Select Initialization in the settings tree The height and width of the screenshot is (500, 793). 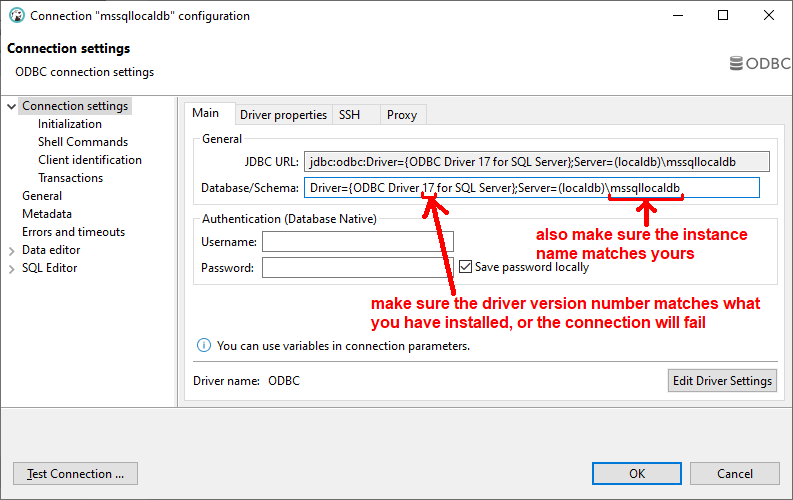tap(70, 124)
